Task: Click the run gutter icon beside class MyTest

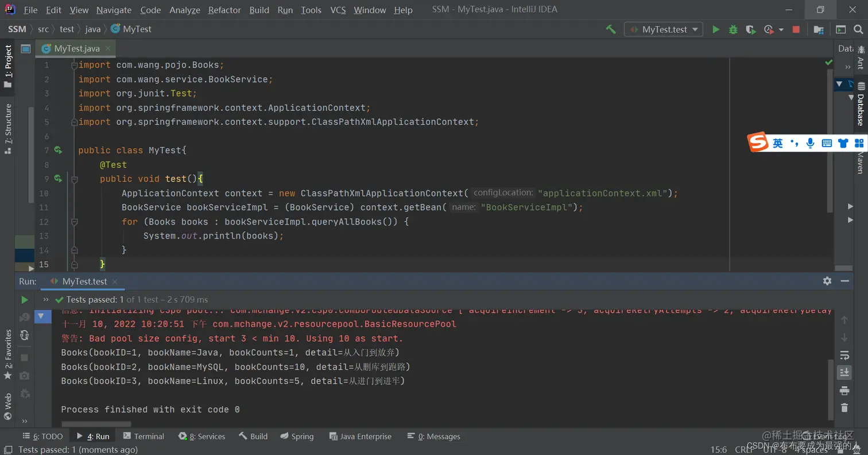Action: [x=58, y=151]
